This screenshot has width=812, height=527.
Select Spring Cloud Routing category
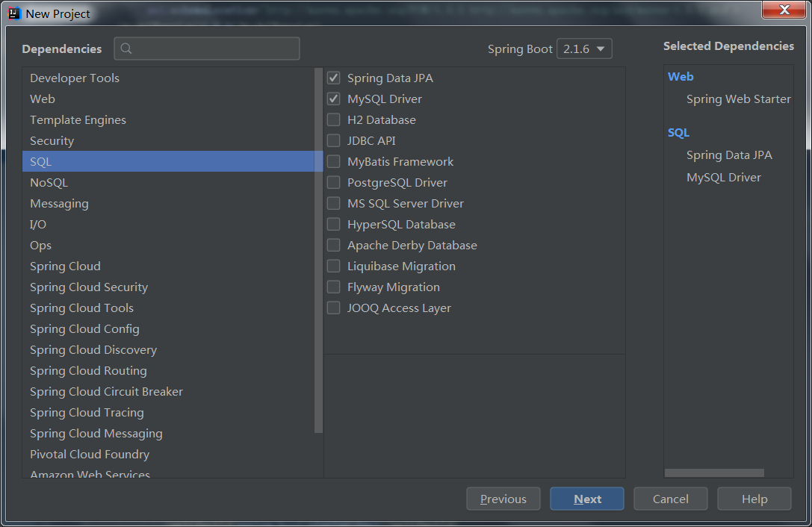point(168,371)
